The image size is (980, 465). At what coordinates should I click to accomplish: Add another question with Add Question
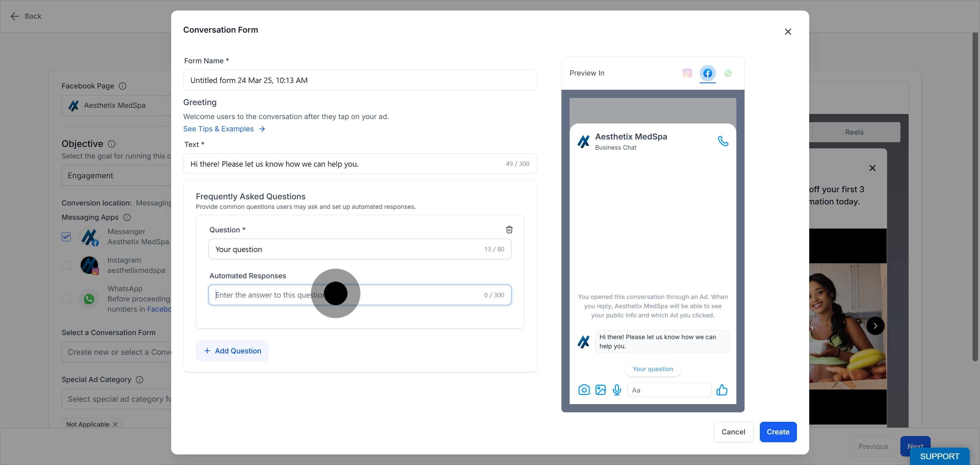pos(232,351)
